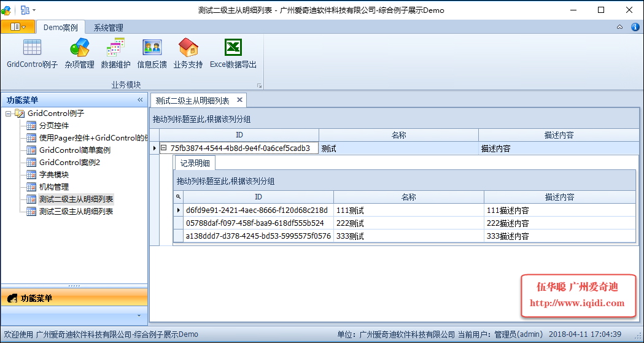Launch Excel数据导出 button
644x343 pixels.
pyautogui.click(x=233, y=54)
